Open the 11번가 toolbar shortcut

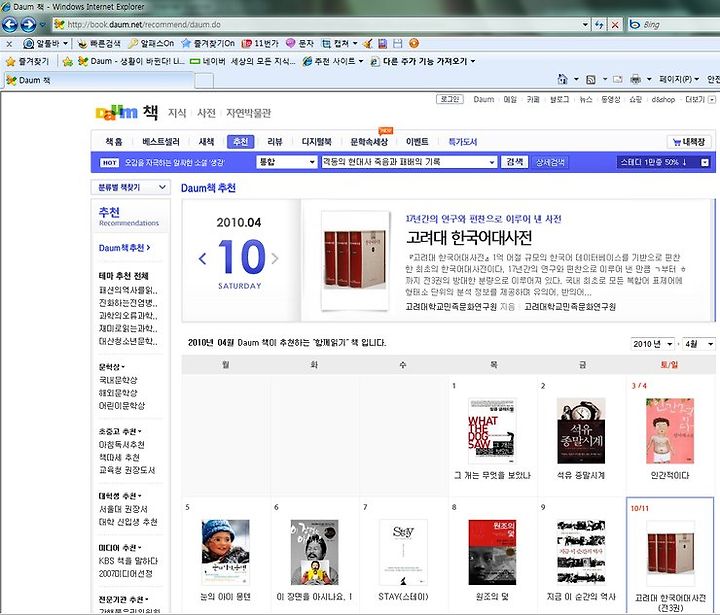(260, 44)
